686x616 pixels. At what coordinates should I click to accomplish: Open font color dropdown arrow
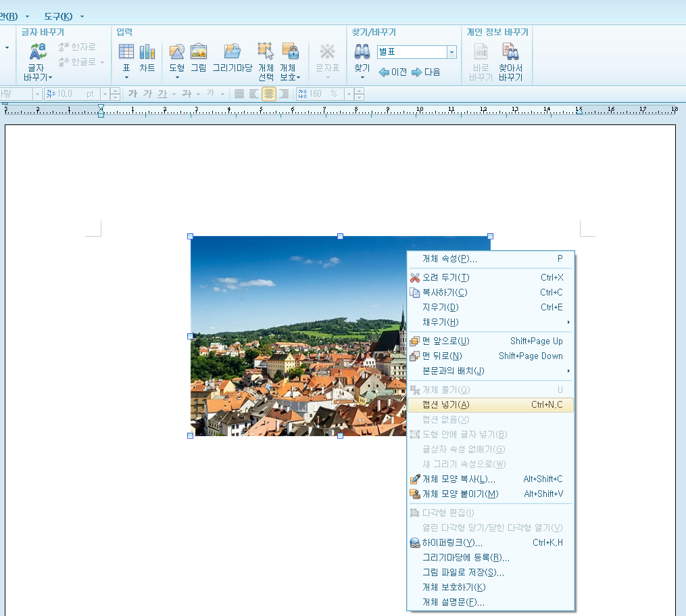222,94
